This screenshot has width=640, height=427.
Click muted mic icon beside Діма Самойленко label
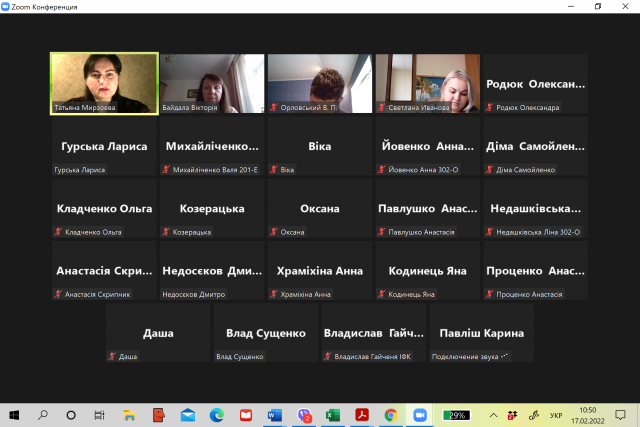489,169
